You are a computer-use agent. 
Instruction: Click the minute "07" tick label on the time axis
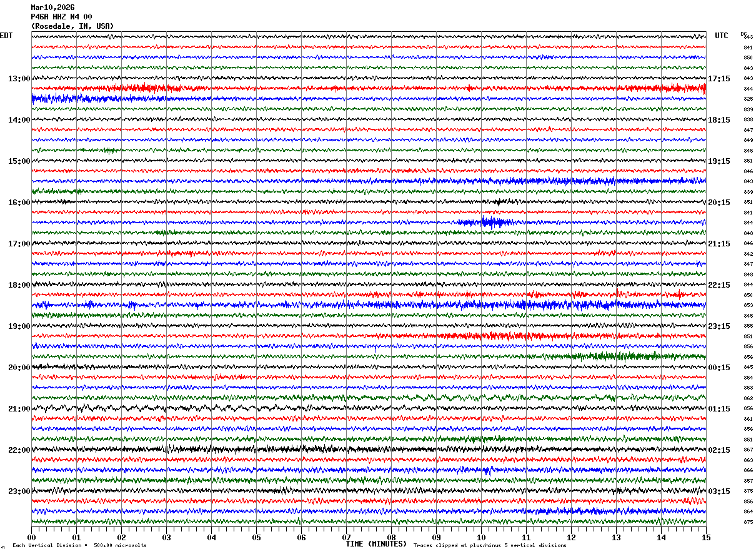tap(346, 538)
